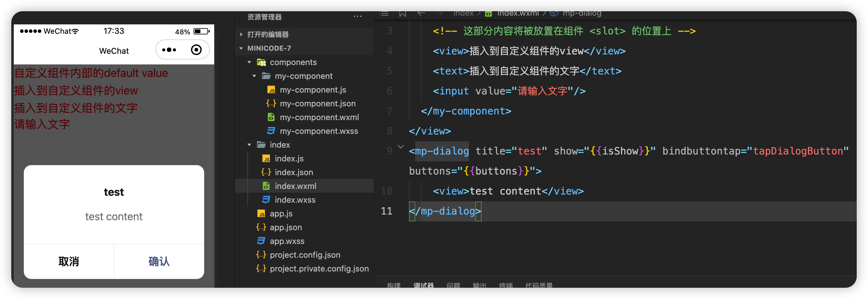The width and height of the screenshot is (868, 299).
Task: Open the explorer more actions ellipsis
Action: (x=357, y=16)
